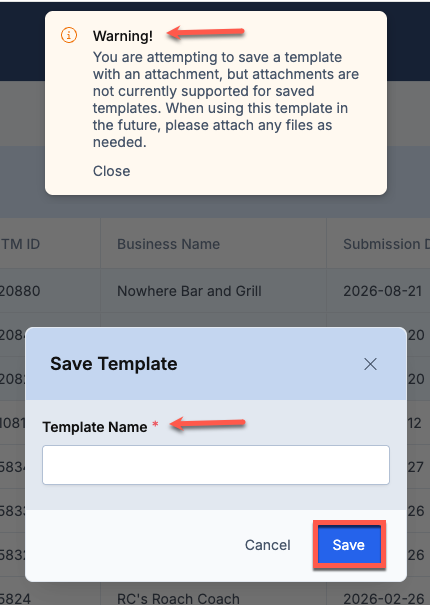
Task: Dismiss the warning via the Close link
Action: click(x=112, y=171)
